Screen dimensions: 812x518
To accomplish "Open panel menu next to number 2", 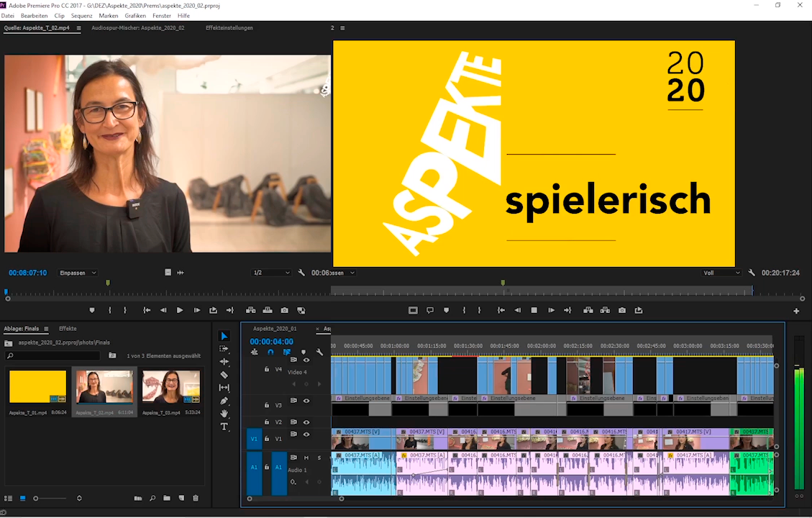I will coord(342,28).
